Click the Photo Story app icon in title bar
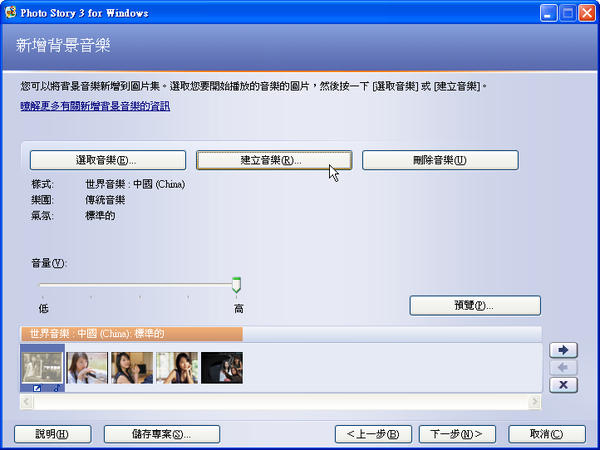600x450 pixels. click(10, 13)
